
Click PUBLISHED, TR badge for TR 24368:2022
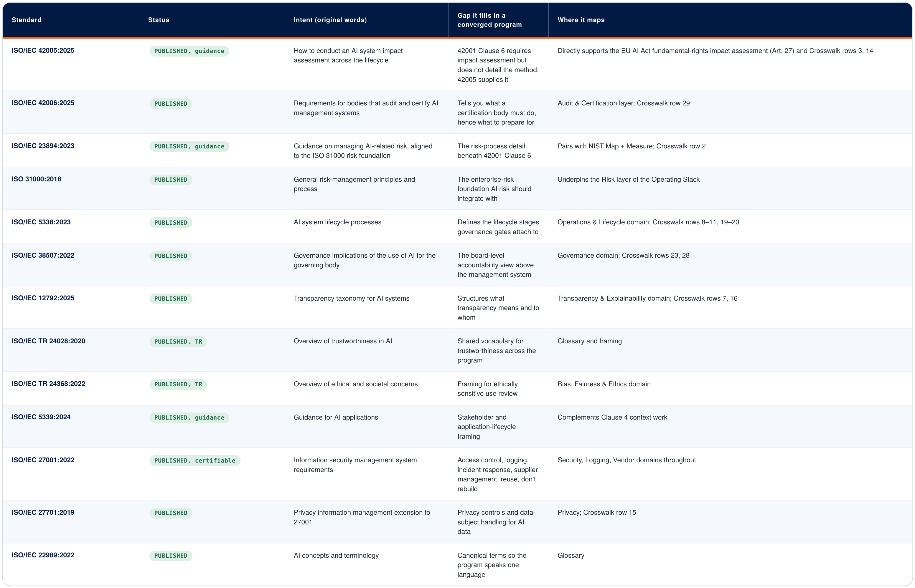[x=178, y=385]
